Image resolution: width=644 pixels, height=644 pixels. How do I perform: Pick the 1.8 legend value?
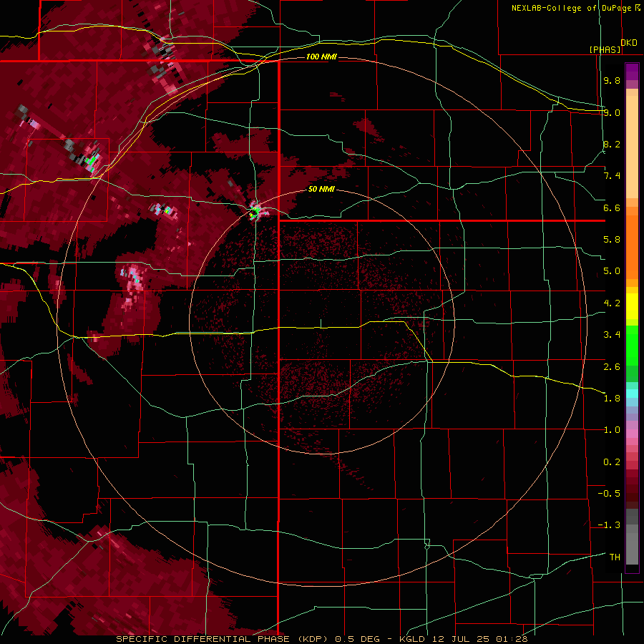pyautogui.click(x=612, y=399)
